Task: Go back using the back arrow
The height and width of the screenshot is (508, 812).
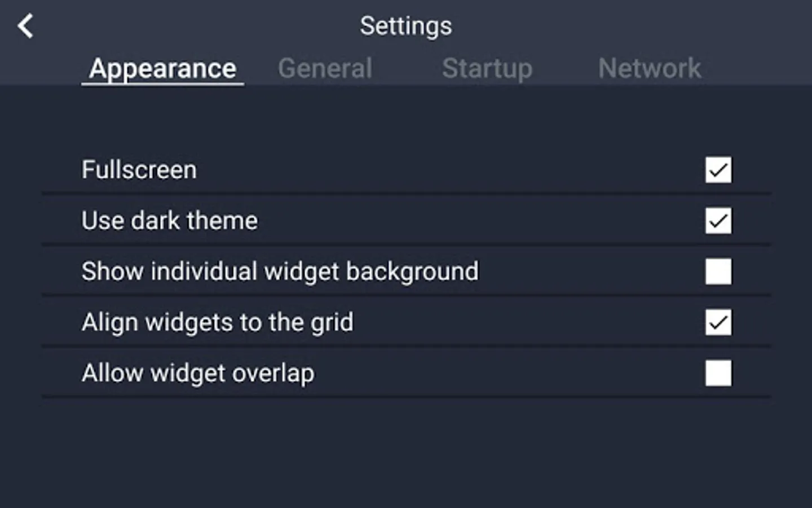Action: click(x=25, y=27)
